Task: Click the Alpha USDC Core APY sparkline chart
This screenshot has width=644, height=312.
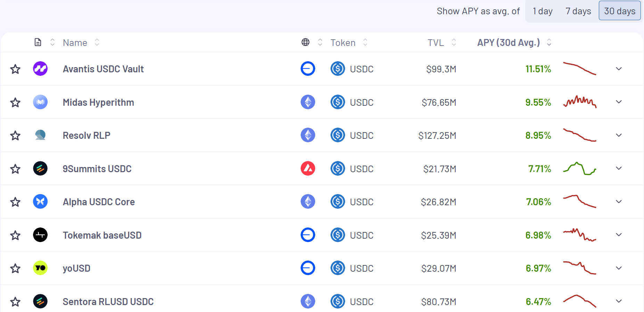Action: 579,201
